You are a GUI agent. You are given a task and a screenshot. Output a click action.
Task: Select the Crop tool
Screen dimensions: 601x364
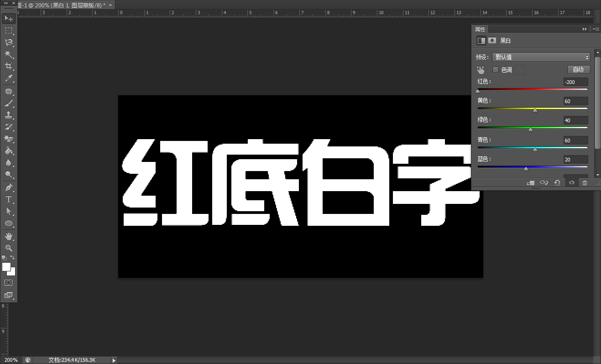coord(9,66)
